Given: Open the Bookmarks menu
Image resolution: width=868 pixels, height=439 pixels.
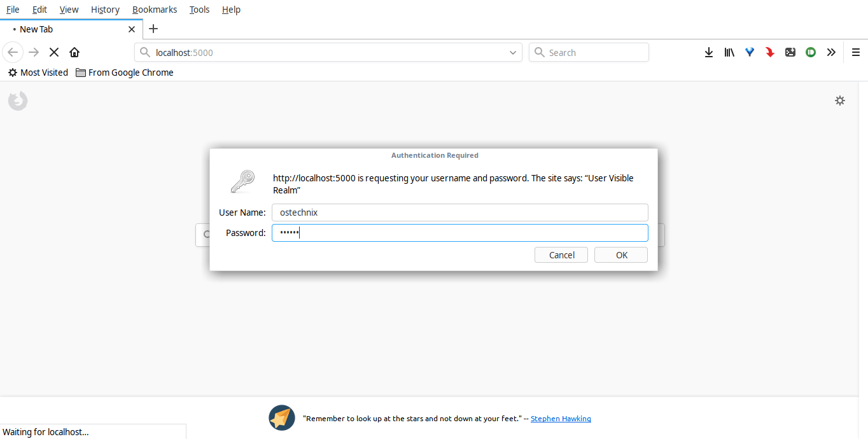Looking at the screenshot, I should point(155,10).
